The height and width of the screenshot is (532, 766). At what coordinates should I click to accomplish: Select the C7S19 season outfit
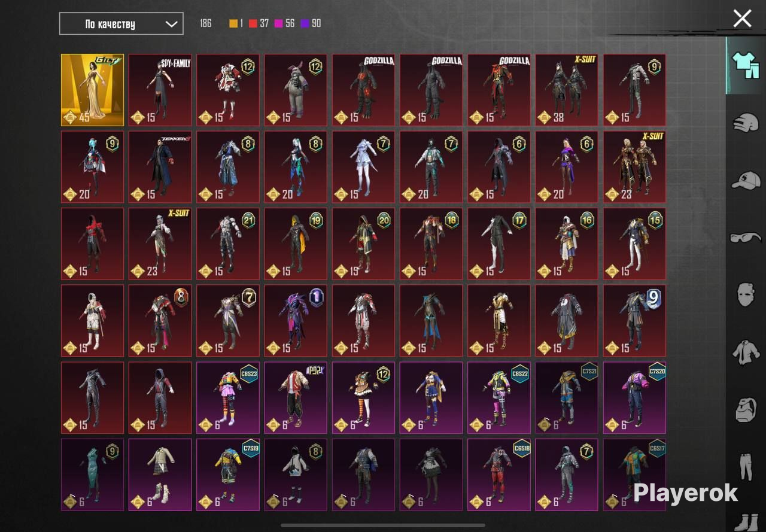(228, 475)
